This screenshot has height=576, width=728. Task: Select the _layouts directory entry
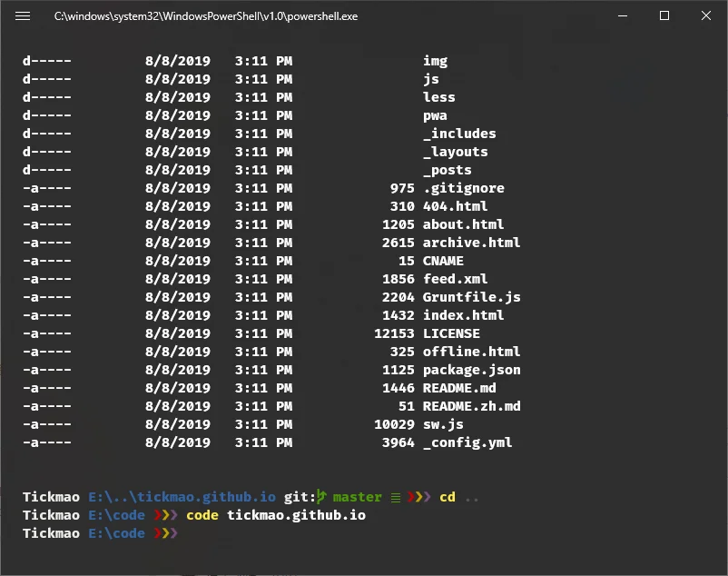pyautogui.click(x=456, y=152)
